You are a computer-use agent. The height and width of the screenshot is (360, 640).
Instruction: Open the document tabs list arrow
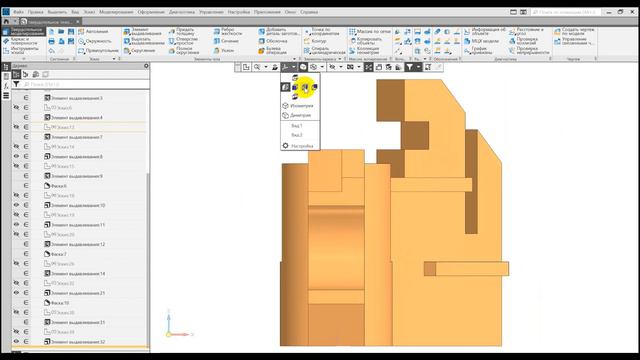coord(15,21)
